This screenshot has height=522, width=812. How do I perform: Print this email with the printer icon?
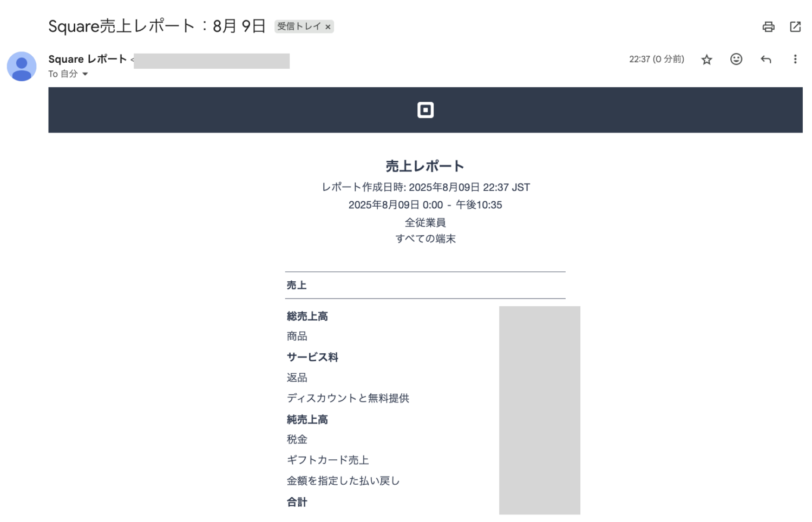click(x=768, y=27)
